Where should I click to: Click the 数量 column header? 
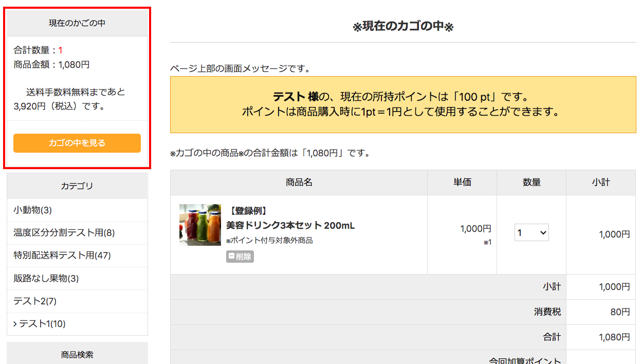pyautogui.click(x=532, y=182)
